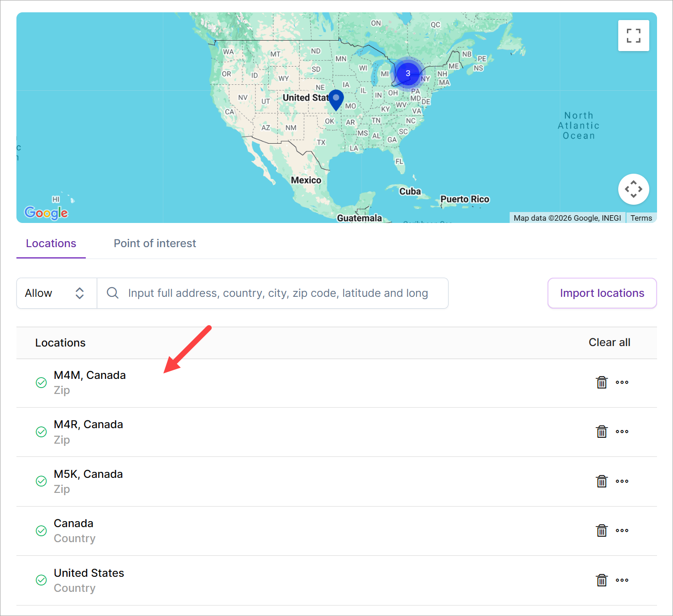The height and width of the screenshot is (616, 673).
Task: Toggle green check status for Canada country
Action: click(41, 531)
